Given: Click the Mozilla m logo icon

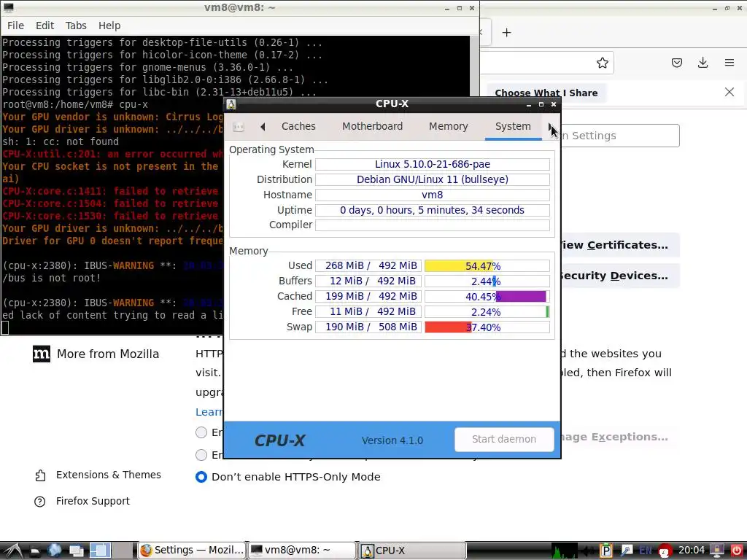Looking at the screenshot, I should click(x=42, y=354).
